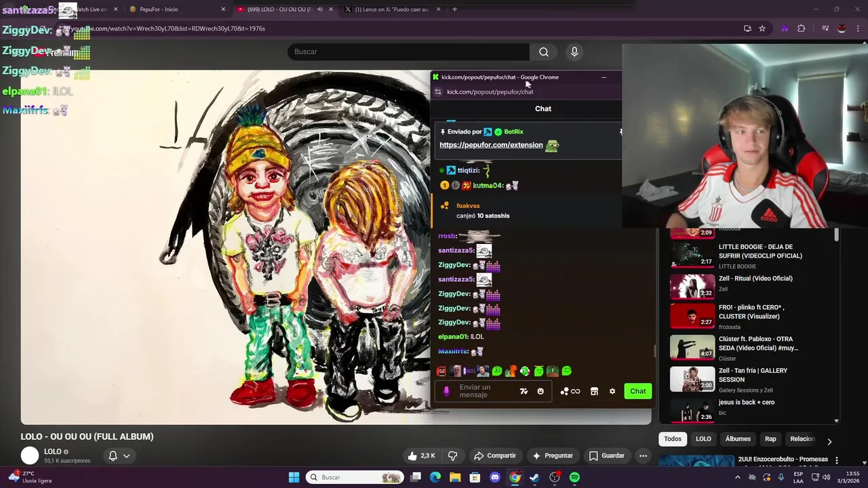Click the Chat send button in Kick popout
The image size is (868, 488).
click(x=637, y=391)
